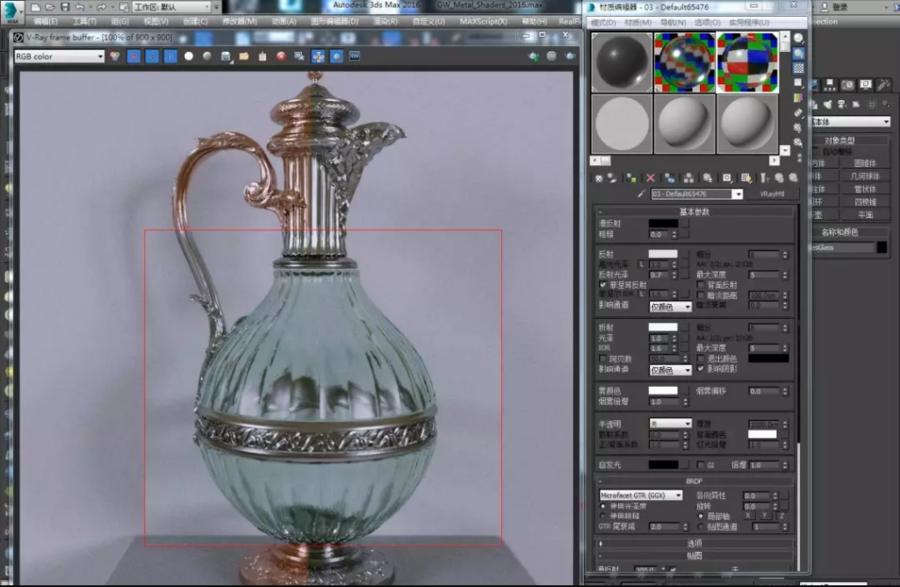Enable the back-side reflection checkbox

click(700, 285)
